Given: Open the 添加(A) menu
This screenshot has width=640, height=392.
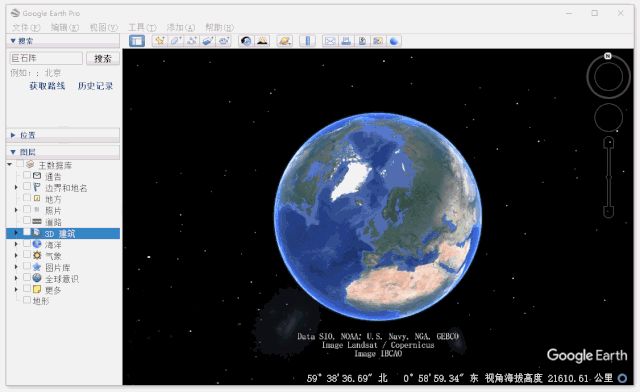Looking at the screenshot, I should tap(181, 27).
